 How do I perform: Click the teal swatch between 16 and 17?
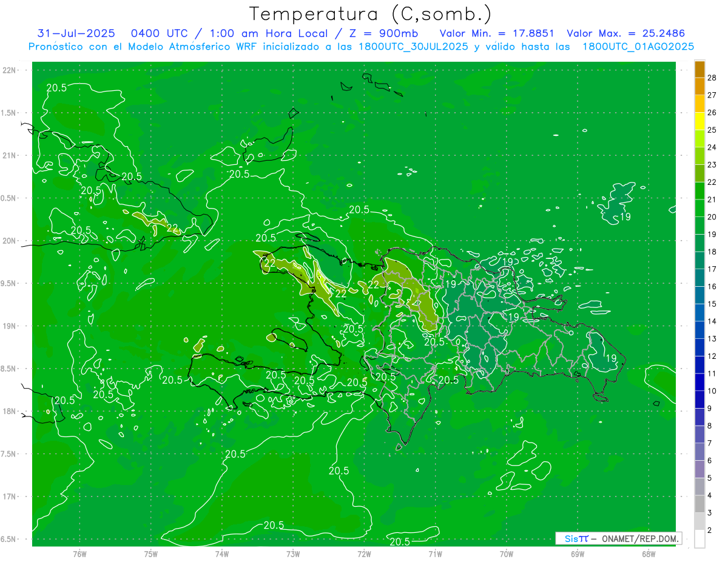point(699,278)
